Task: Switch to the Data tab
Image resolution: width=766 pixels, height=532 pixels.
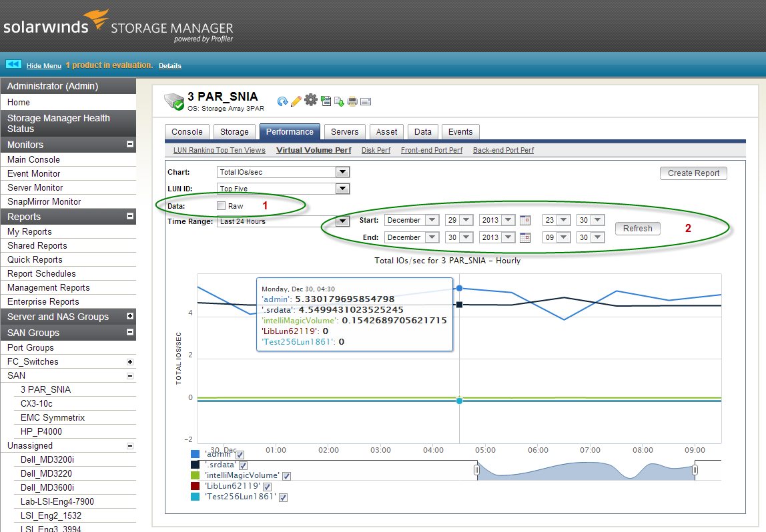Action: click(423, 132)
